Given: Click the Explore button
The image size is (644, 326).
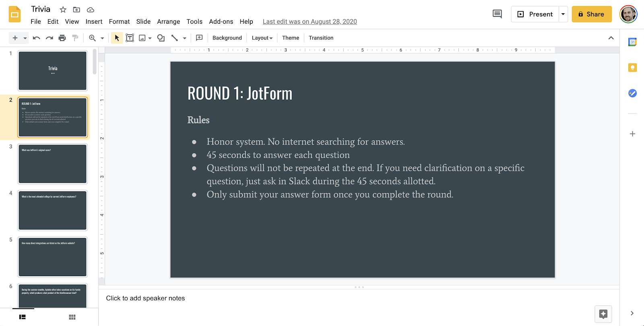Looking at the screenshot, I should 603,314.
